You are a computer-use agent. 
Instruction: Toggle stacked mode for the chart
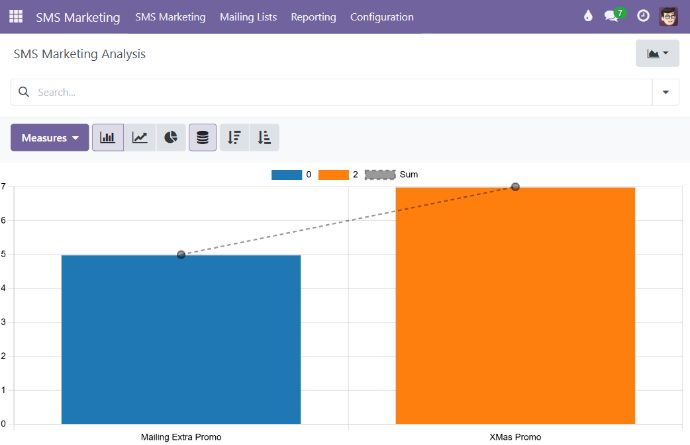[203, 138]
